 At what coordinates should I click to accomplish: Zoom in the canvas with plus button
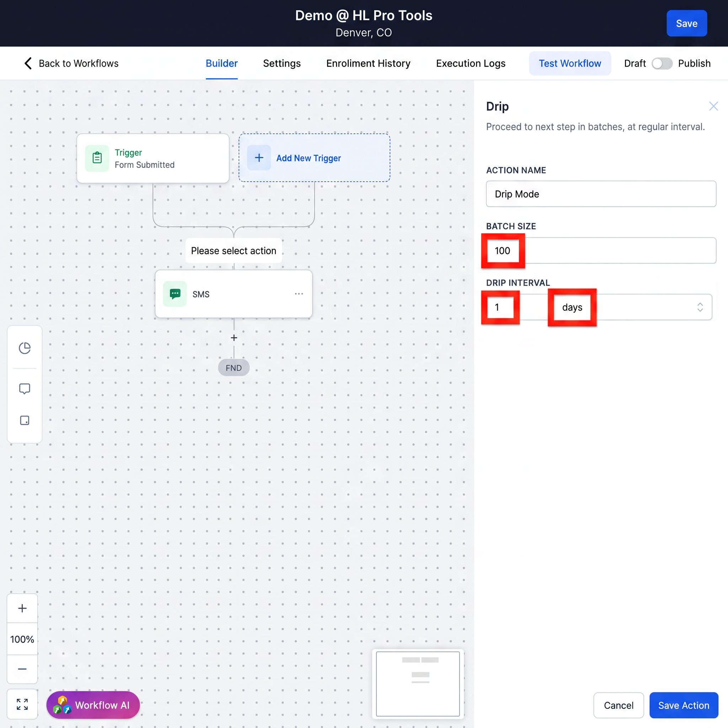(x=22, y=608)
